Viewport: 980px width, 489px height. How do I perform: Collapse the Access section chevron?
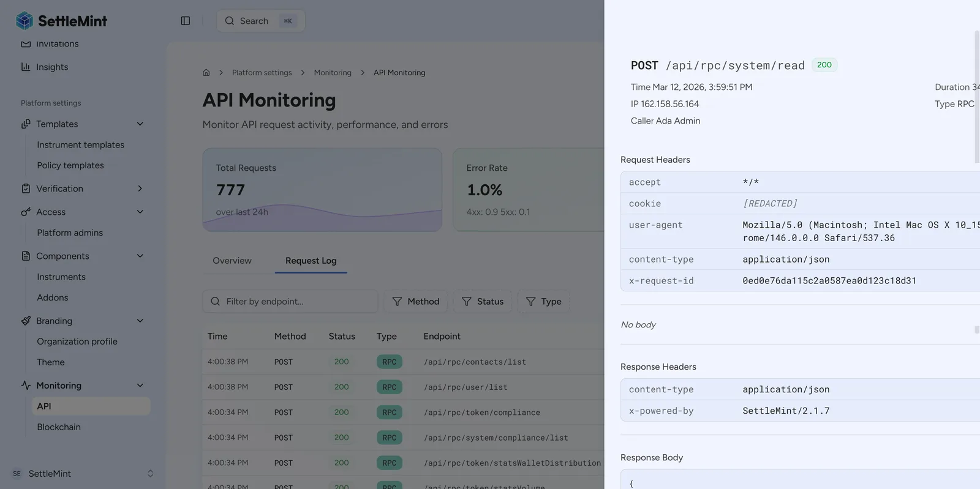(x=140, y=212)
